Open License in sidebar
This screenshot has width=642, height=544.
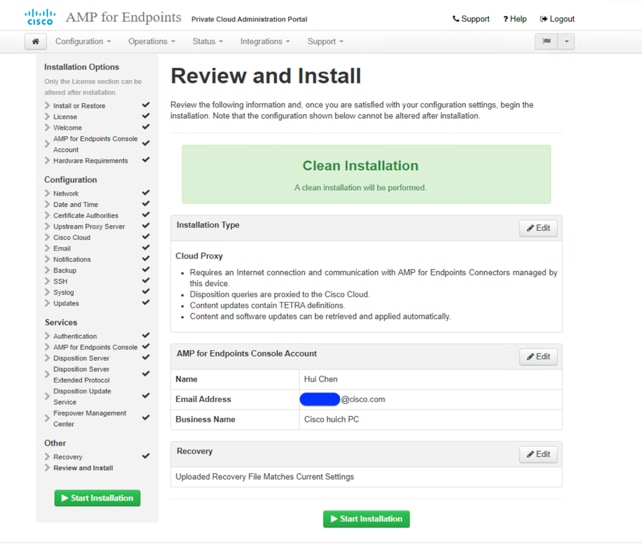click(65, 117)
